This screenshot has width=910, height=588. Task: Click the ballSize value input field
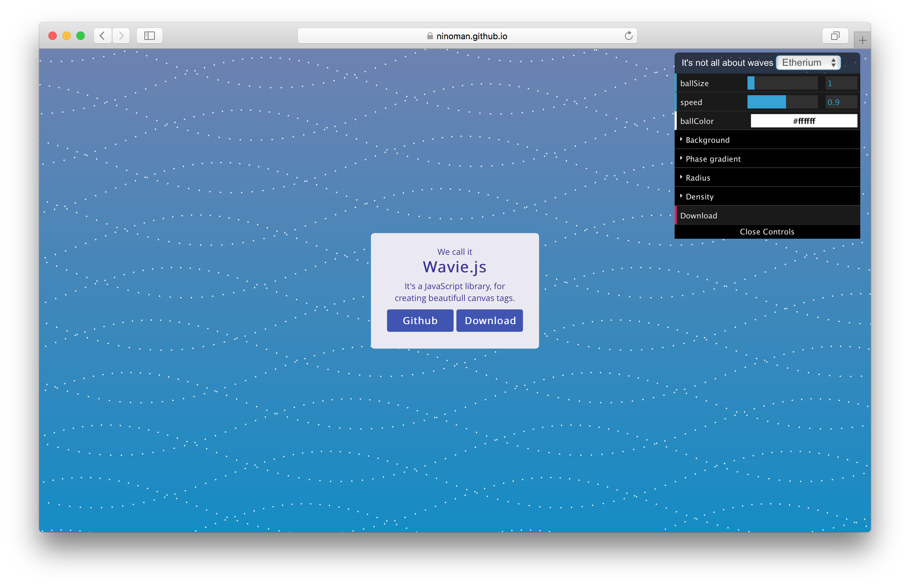point(841,83)
